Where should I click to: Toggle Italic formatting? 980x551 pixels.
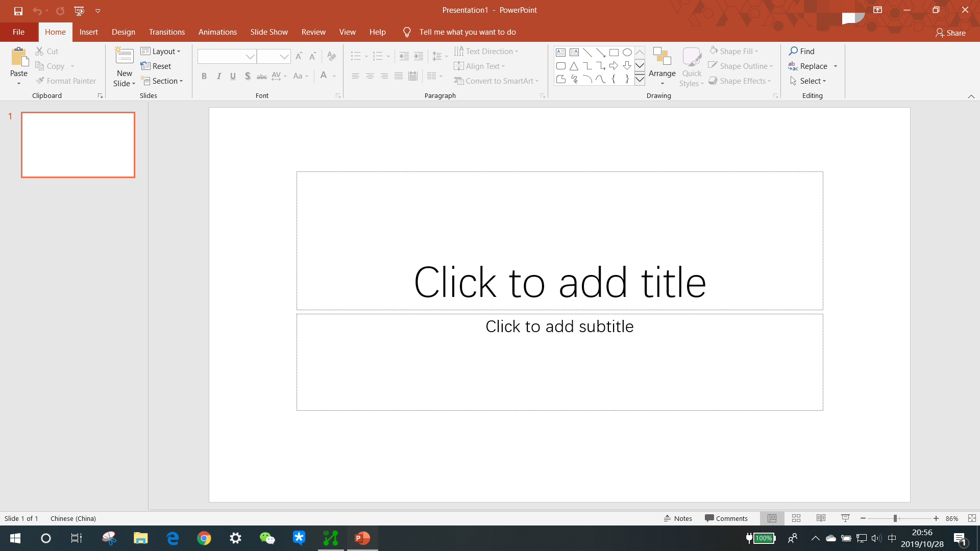pyautogui.click(x=218, y=76)
